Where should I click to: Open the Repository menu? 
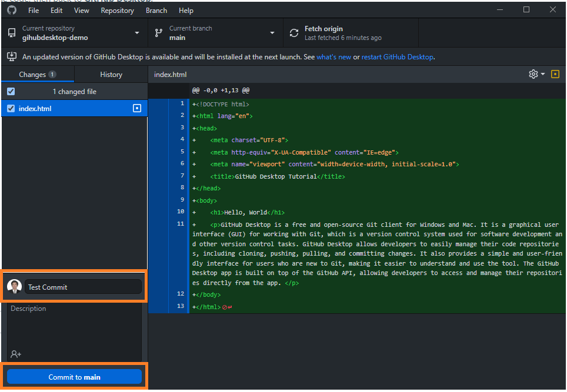[117, 11]
